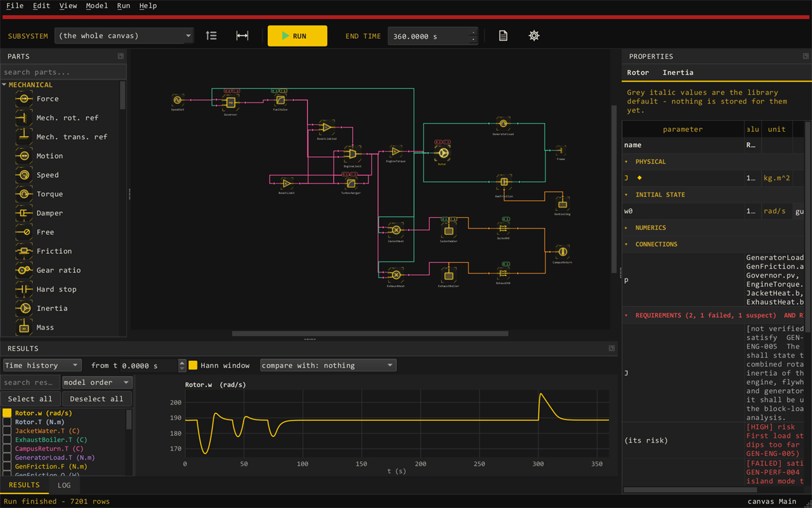Click the sort order toolbar icon
Screen dimensions: 812x508
click(x=211, y=36)
